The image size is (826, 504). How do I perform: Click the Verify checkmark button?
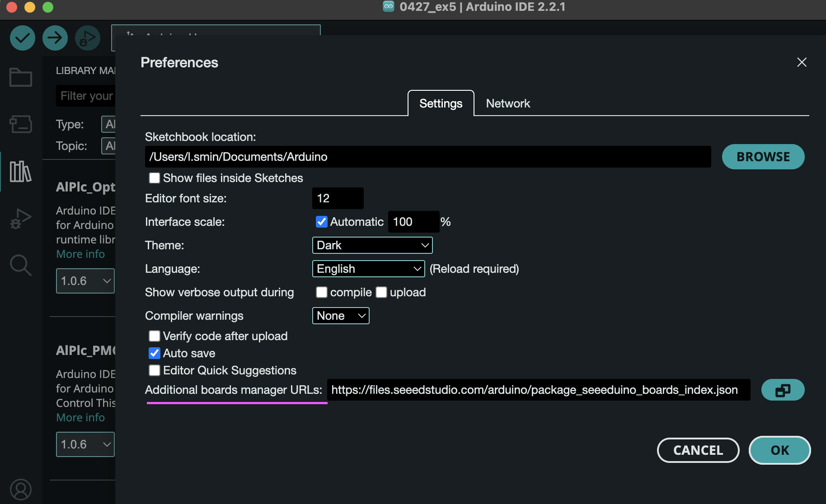tap(23, 38)
